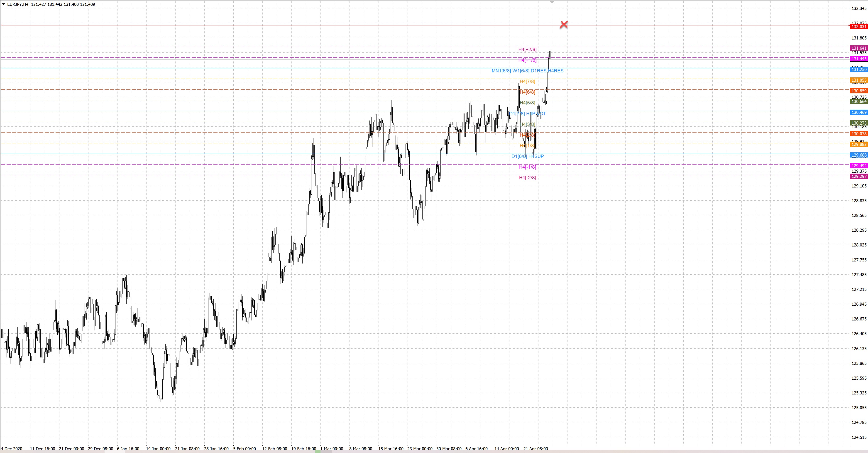The width and height of the screenshot is (868, 453).
Task: Click the H4[+2/8] level label
Action: [x=527, y=49]
